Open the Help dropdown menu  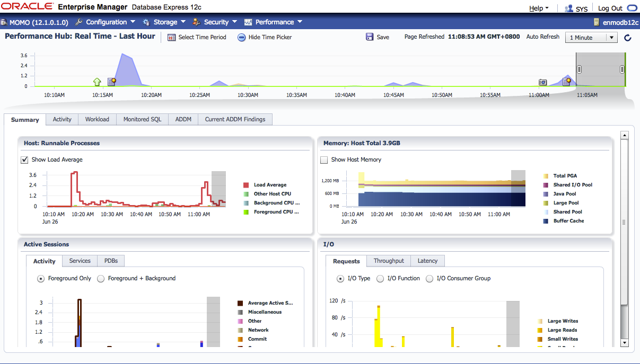[x=539, y=8]
